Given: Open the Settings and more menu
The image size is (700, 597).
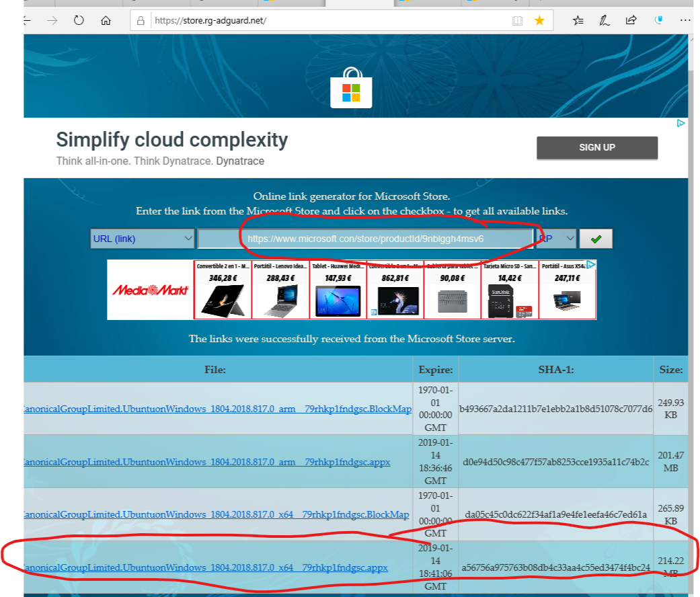Looking at the screenshot, I should [x=685, y=21].
